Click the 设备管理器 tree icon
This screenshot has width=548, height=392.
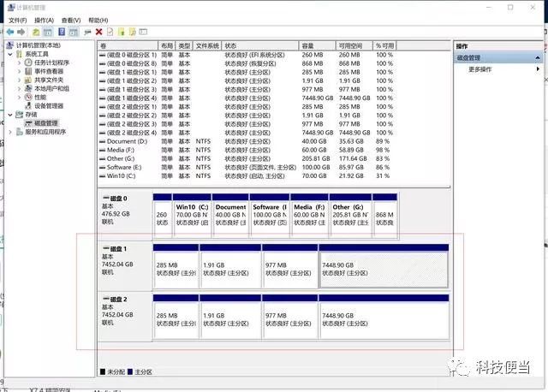click(28, 105)
